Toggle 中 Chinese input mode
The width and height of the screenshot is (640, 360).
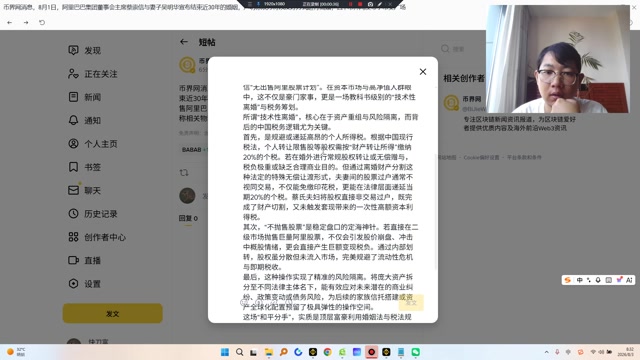click(579, 280)
